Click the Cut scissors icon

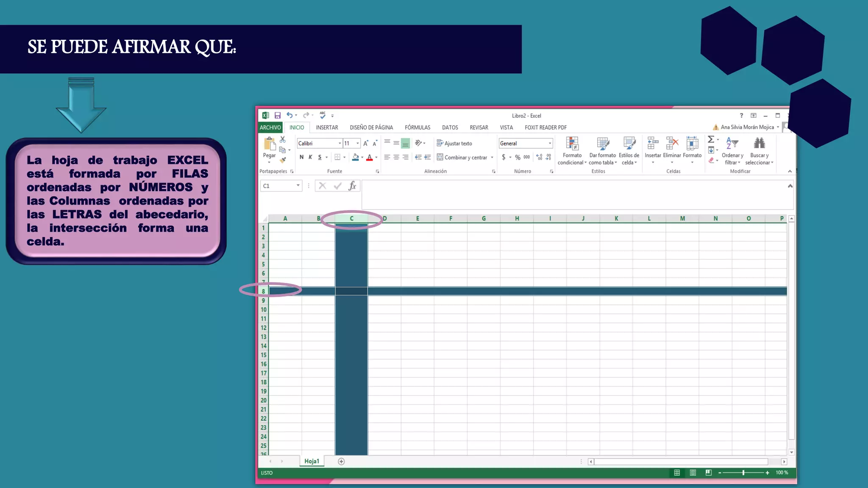[x=283, y=139]
